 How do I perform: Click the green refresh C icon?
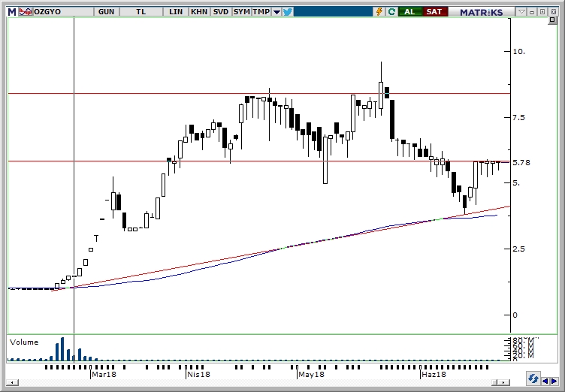click(x=391, y=12)
